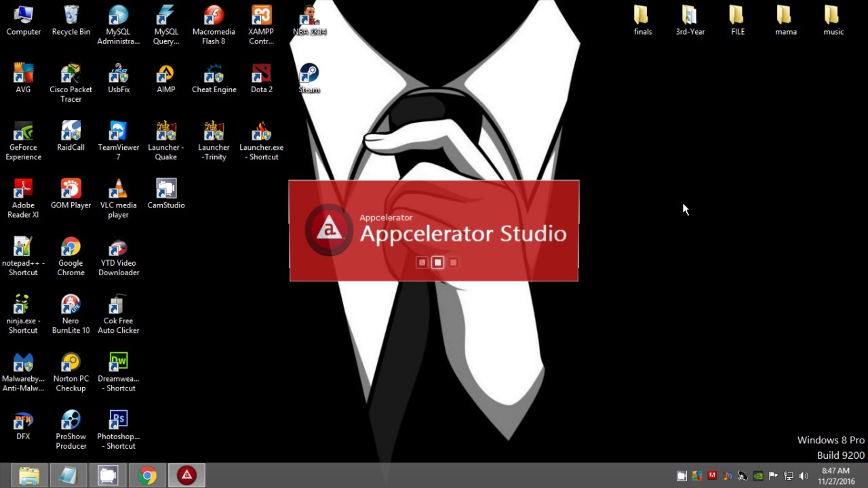Viewport: 868px width, 488px height.
Task: Select GeForce Experience icon
Action: (24, 141)
